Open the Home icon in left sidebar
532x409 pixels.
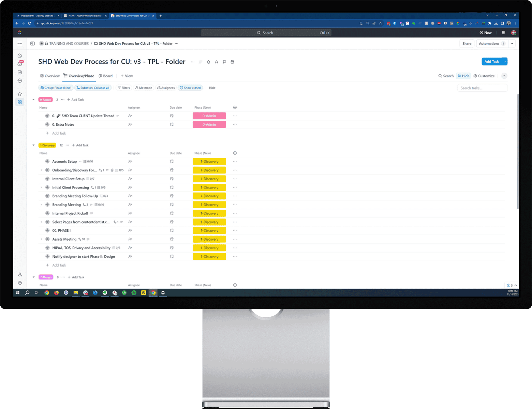(x=20, y=56)
